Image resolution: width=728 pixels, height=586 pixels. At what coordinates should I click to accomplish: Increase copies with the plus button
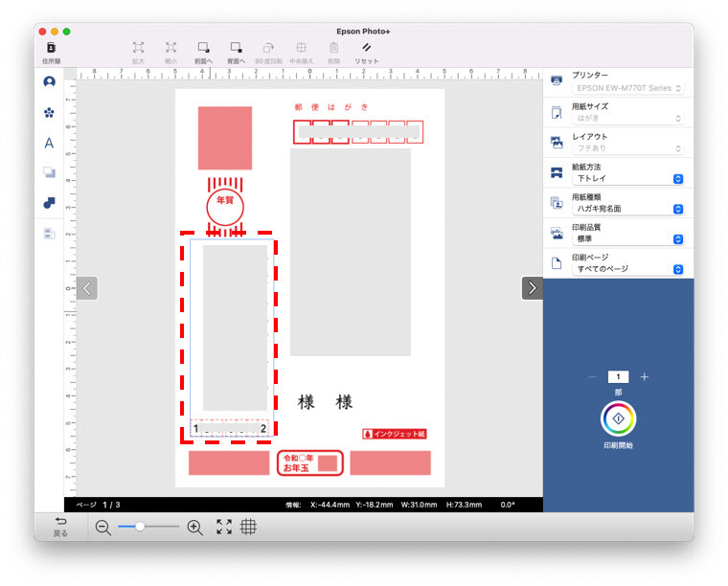[644, 377]
